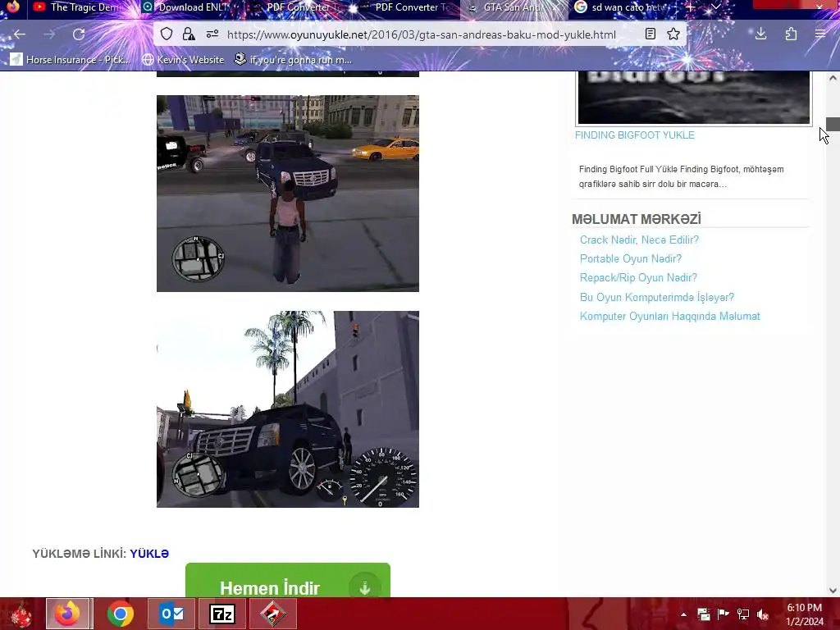Open Kevin's Website bookmark
The height and width of the screenshot is (630, 840).
pyautogui.click(x=183, y=59)
